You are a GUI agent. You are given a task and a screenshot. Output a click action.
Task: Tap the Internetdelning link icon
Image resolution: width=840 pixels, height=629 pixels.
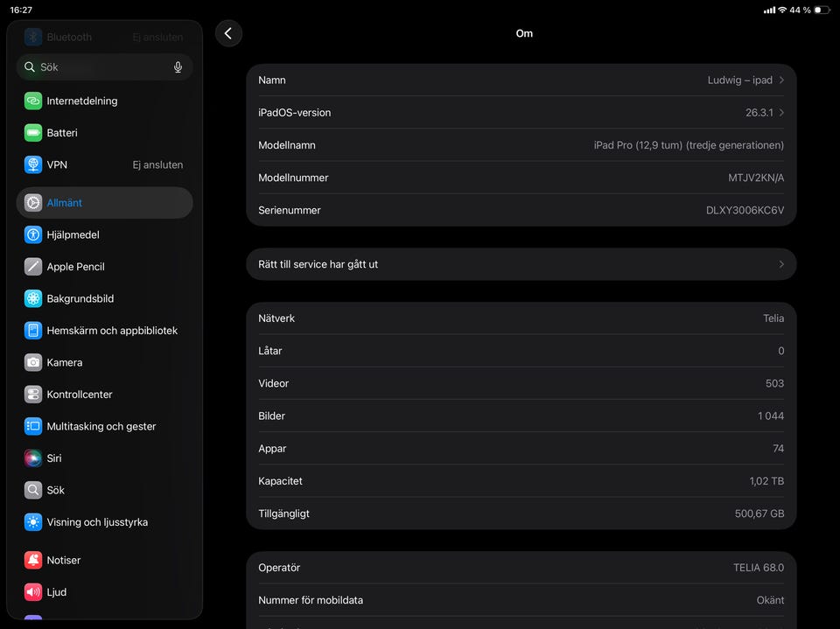(x=33, y=101)
